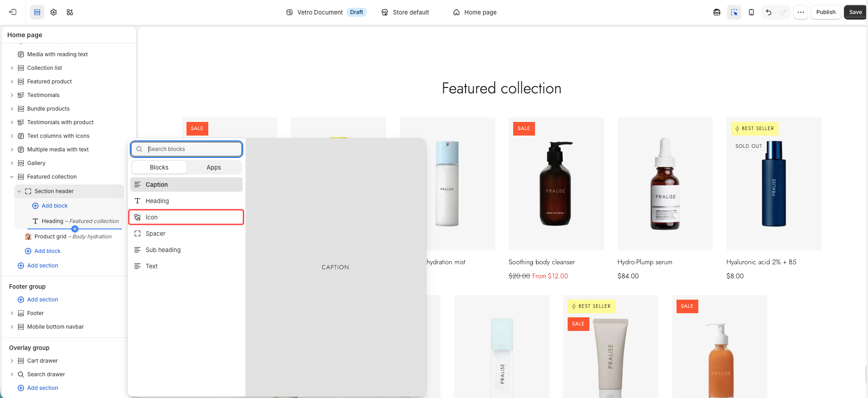Open the Sections panel icon in top bar
The height and width of the screenshot is (398, 868).
(x=37, y=12)
